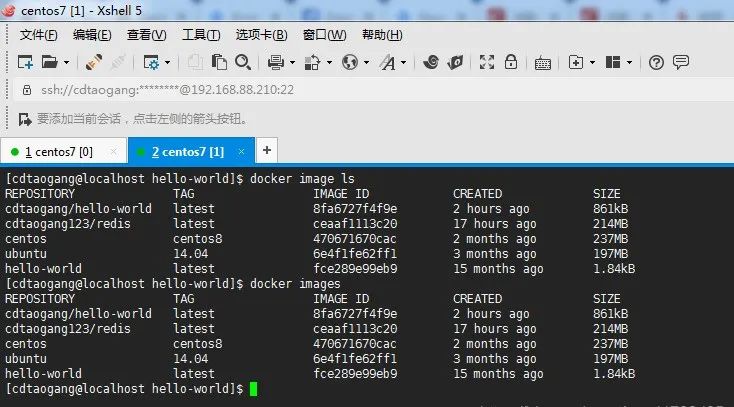Click the globe encoding icon
The width and height of the screenshot is (734, 407).
tap(350, 62)
